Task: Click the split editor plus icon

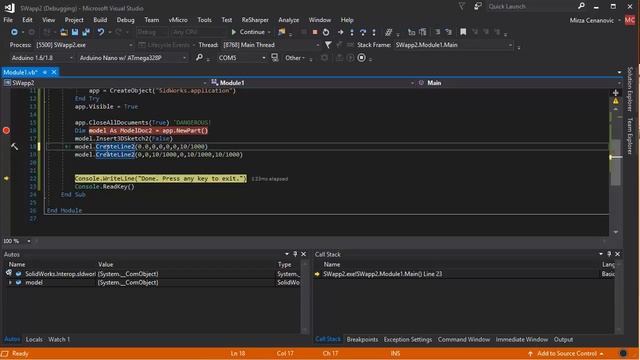Action: pyautogui.click(x=616, y=93)
